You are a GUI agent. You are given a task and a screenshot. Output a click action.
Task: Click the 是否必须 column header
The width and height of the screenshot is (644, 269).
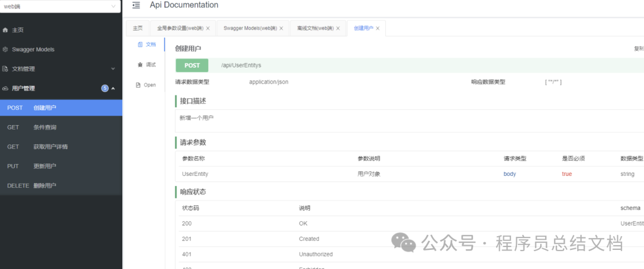(x=574, y=159)
